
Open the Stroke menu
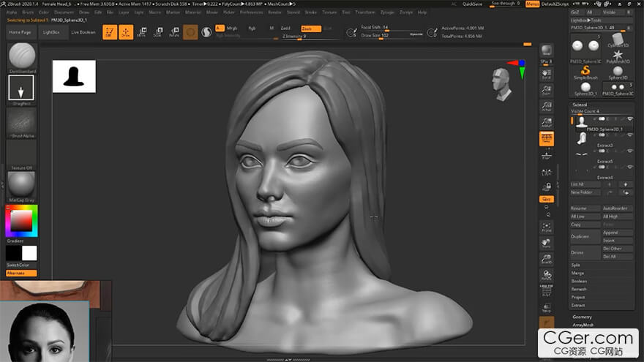(x=311, y=12)
